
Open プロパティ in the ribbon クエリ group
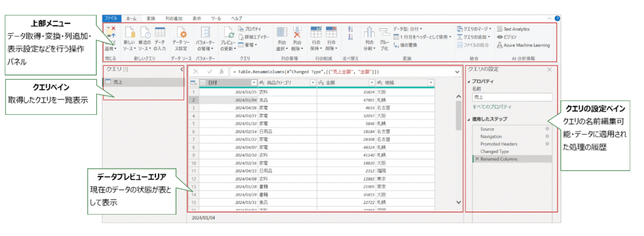point(250,29)
